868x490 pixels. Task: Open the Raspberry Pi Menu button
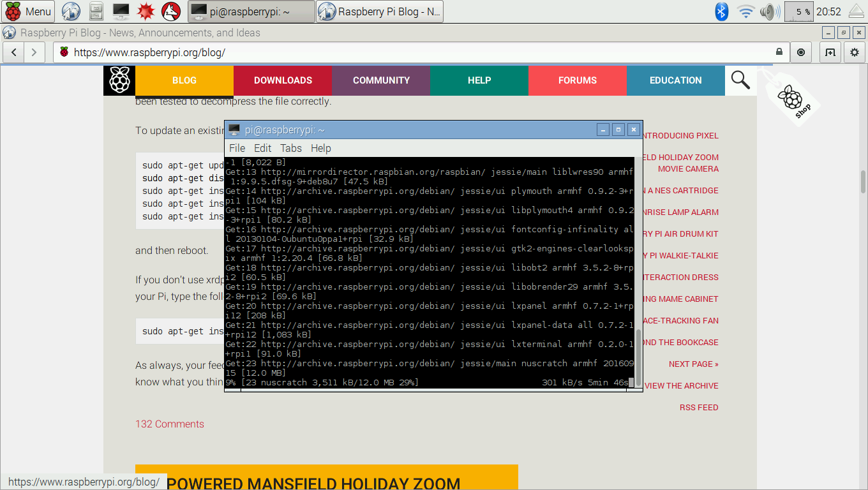[x=29, y=11]
